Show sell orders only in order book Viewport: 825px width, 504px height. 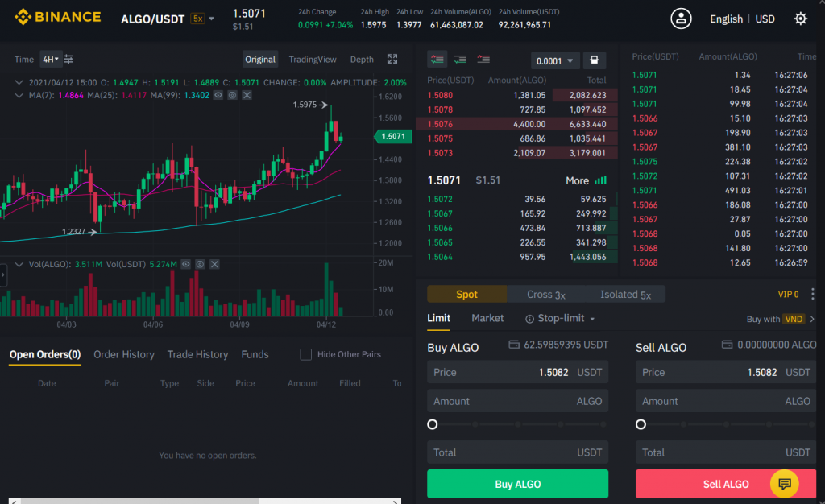(x=483, y=59)
